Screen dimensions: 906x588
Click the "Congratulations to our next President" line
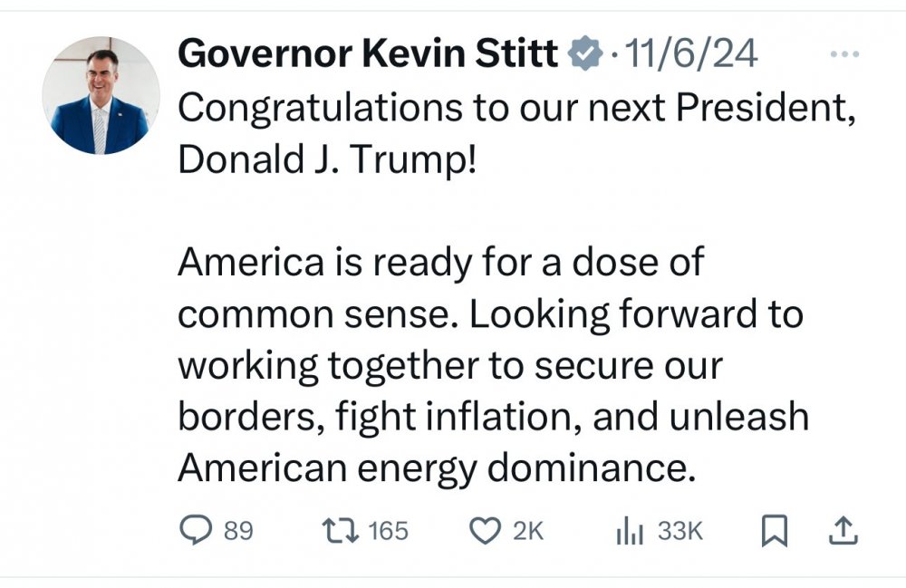click(516, 109)
